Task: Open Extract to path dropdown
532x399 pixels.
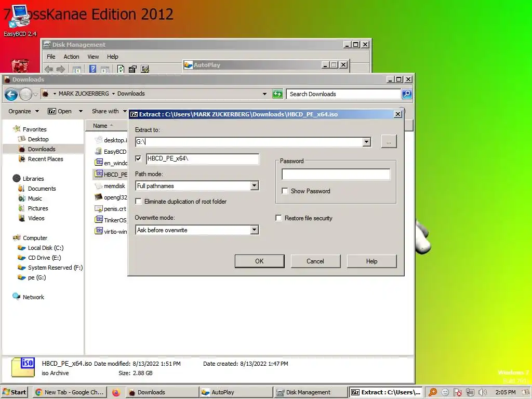Action: pyautogui.click(x=366, y=142)
